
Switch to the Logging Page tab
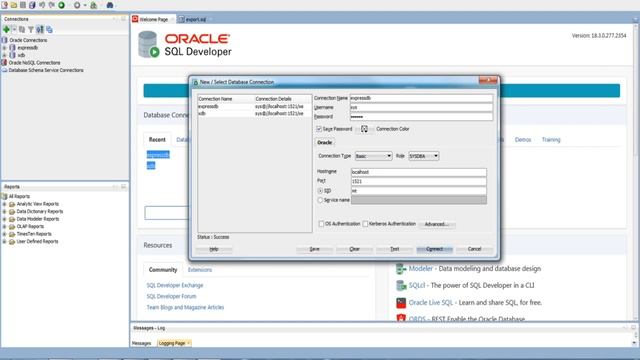[x=174, y=343]
